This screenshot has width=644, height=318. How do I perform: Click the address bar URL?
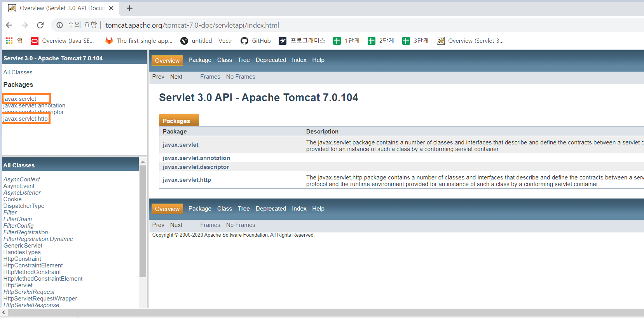[x=192, y=25]
